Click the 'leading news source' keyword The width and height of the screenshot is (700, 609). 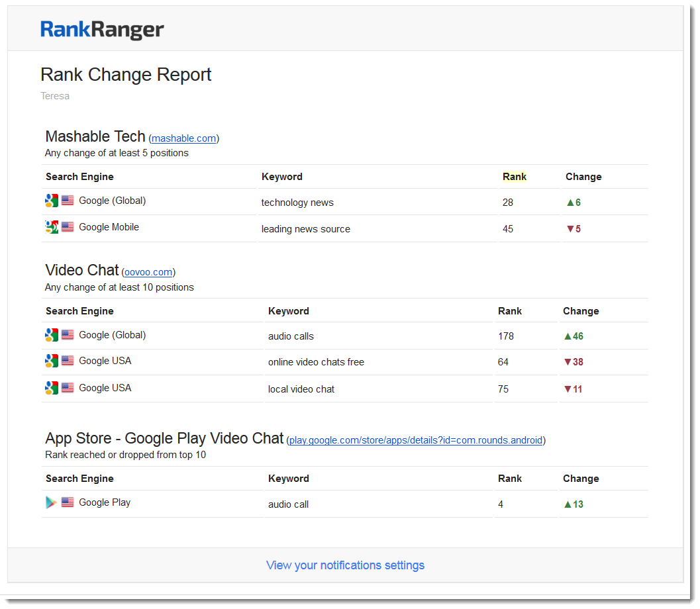point(305,229)
